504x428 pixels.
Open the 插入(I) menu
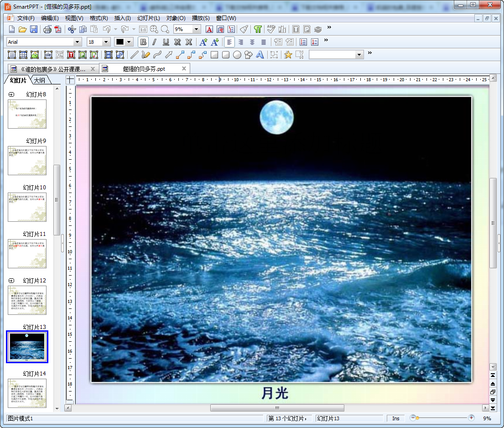pos(122,18)
